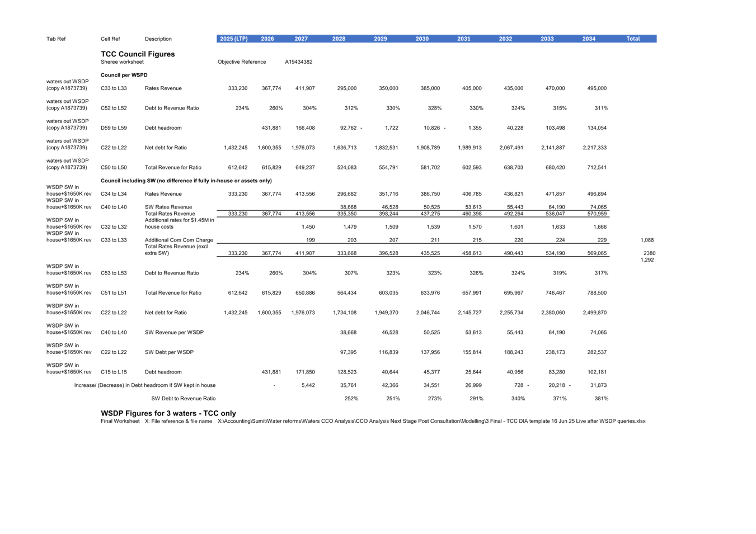756x534 pixels.
Task: Click the Council per WSPD subheading
Action: [x=124, y=75]
